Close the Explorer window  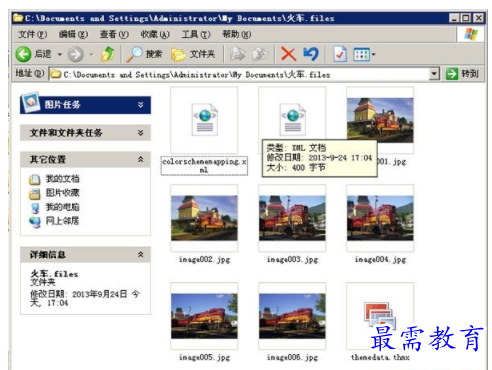pos(478,18)
